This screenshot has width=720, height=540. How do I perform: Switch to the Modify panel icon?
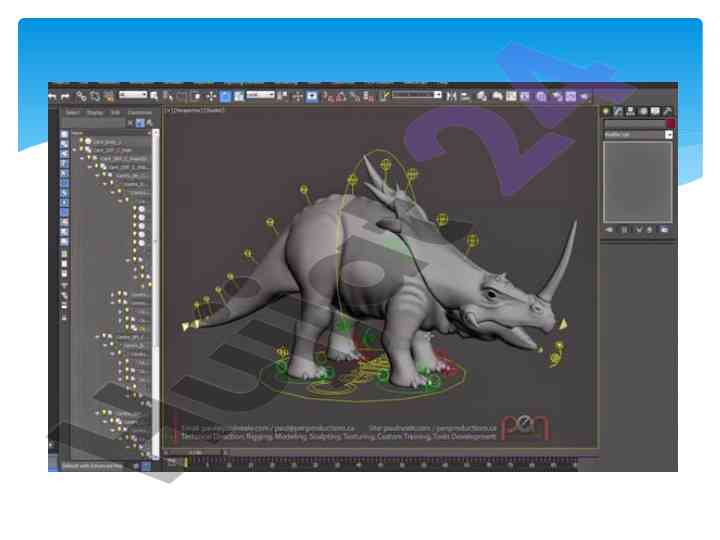(x=619, y=111)
